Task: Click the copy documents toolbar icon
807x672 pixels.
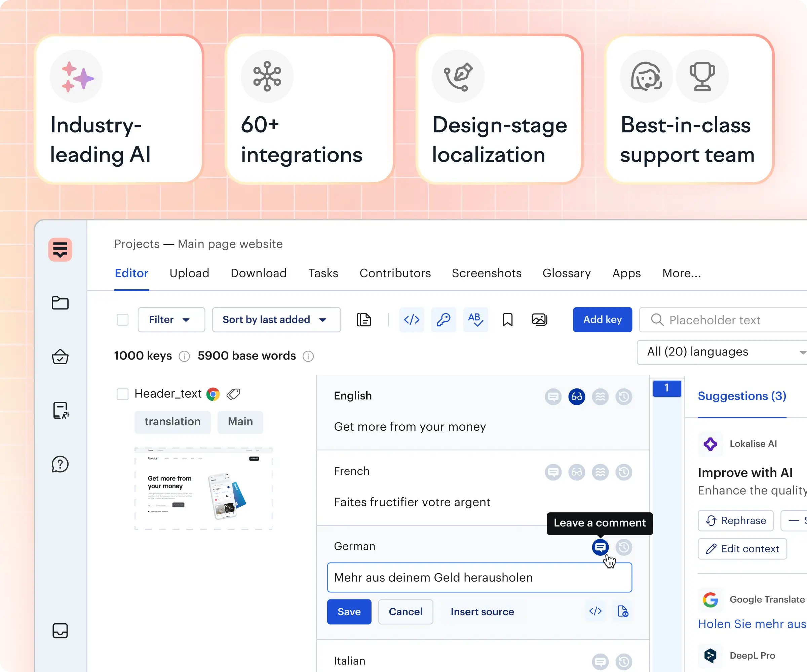Action: tap(363, 320)
